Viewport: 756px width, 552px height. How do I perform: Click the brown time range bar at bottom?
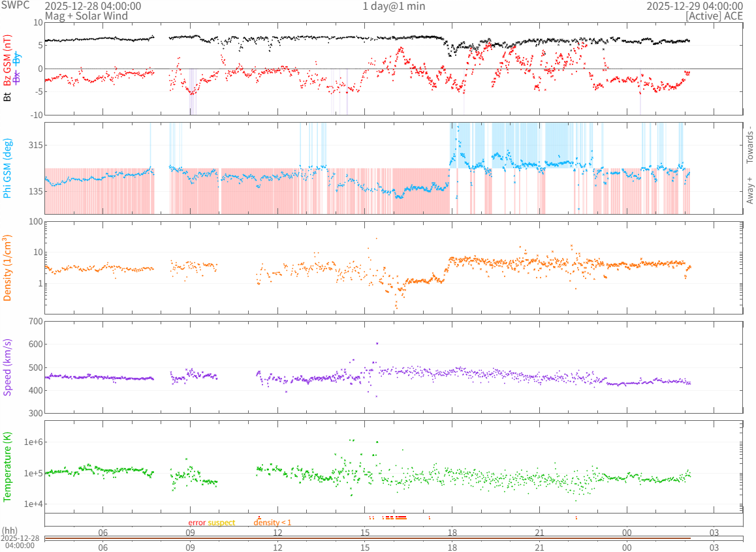[367, 538]
